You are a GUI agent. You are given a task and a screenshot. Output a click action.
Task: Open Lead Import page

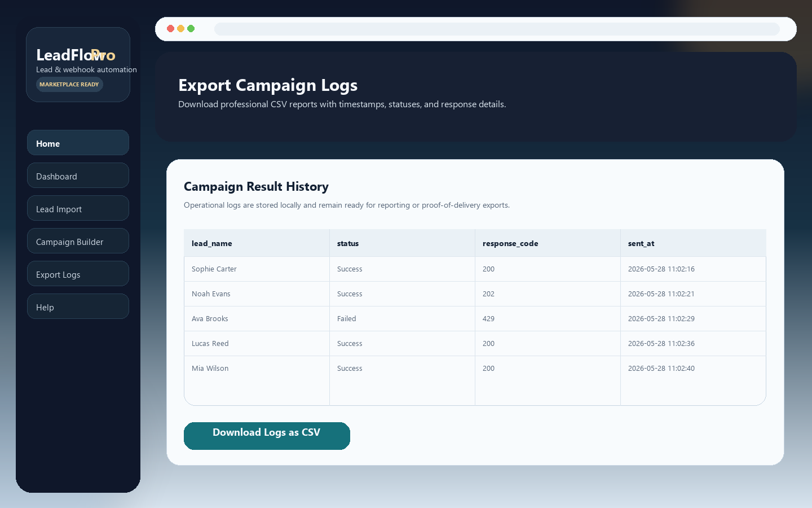pos(78,208)
